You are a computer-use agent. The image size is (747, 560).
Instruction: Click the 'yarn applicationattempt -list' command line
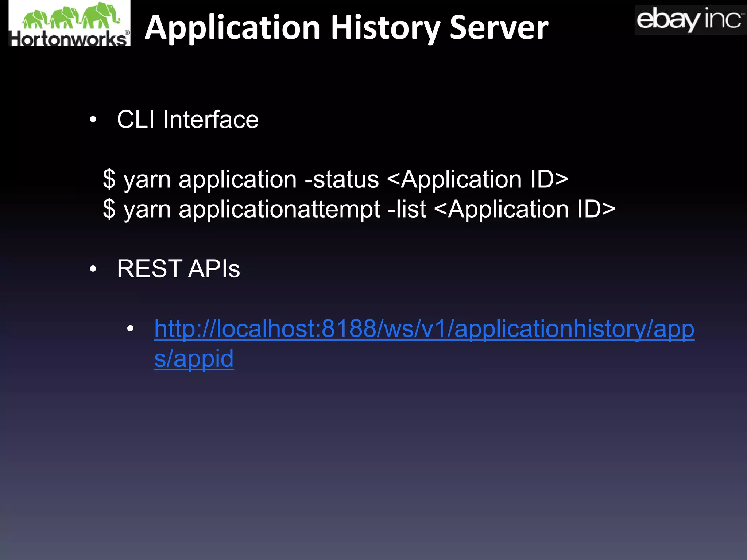click(359, 209)
